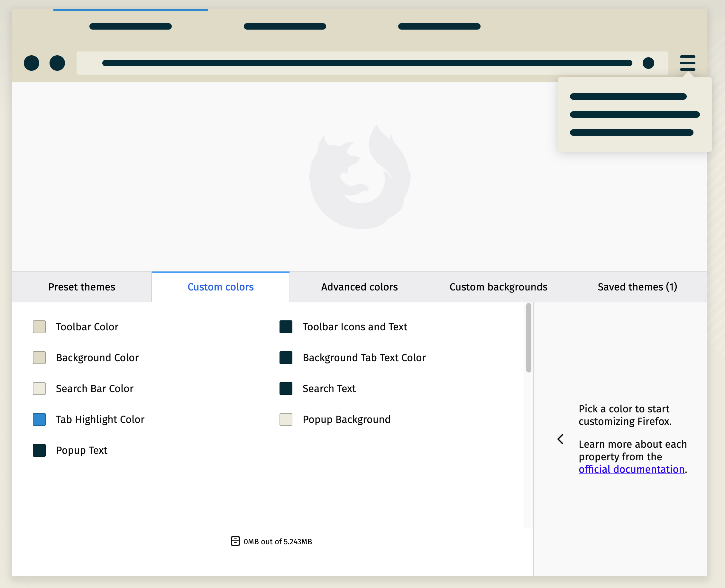
Task: Click the colors list scrollbar thumb
Action: tap(528, 338)
